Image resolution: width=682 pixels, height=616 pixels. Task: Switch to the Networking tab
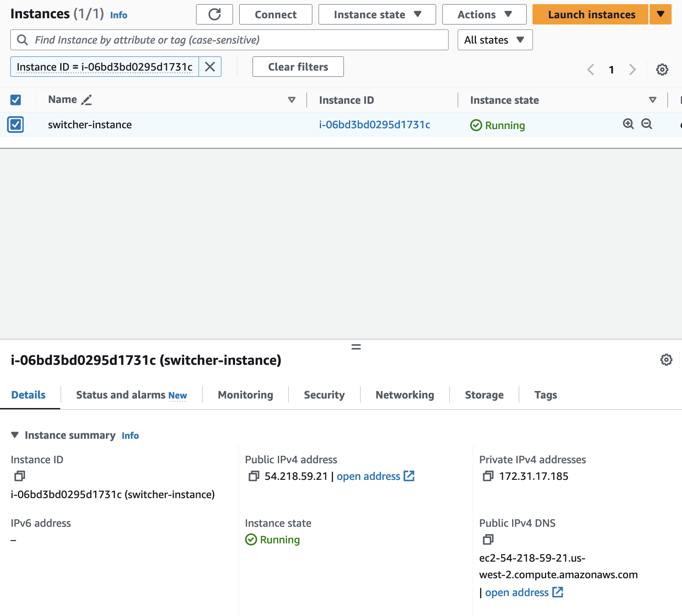point(405,395)
